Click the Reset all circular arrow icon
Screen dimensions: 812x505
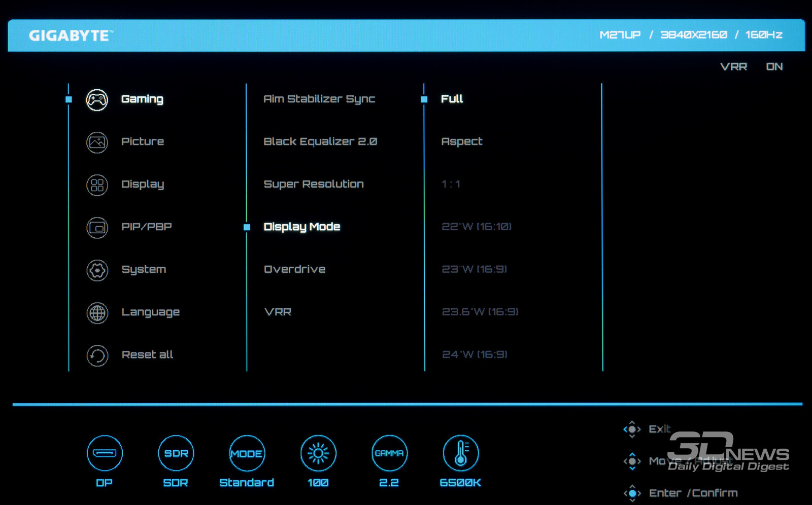97,355
